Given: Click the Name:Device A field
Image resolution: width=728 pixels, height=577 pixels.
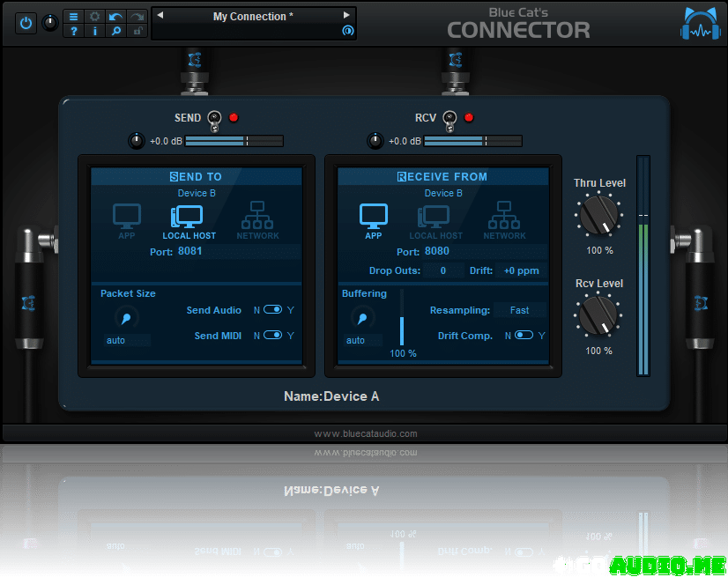Looking at the screenshot, I should tap(331, 396).
